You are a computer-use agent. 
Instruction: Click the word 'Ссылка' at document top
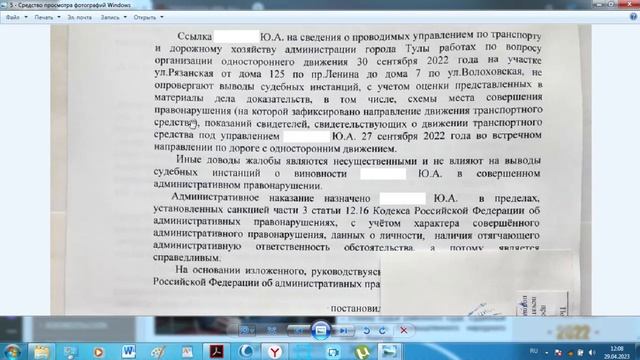click(x=195, y=36)
